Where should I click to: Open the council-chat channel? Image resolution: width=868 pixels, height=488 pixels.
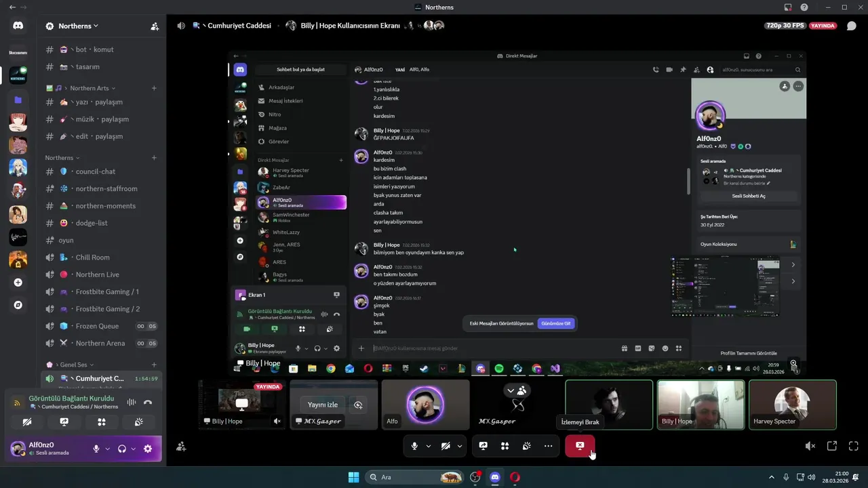(x=102, y=171)
